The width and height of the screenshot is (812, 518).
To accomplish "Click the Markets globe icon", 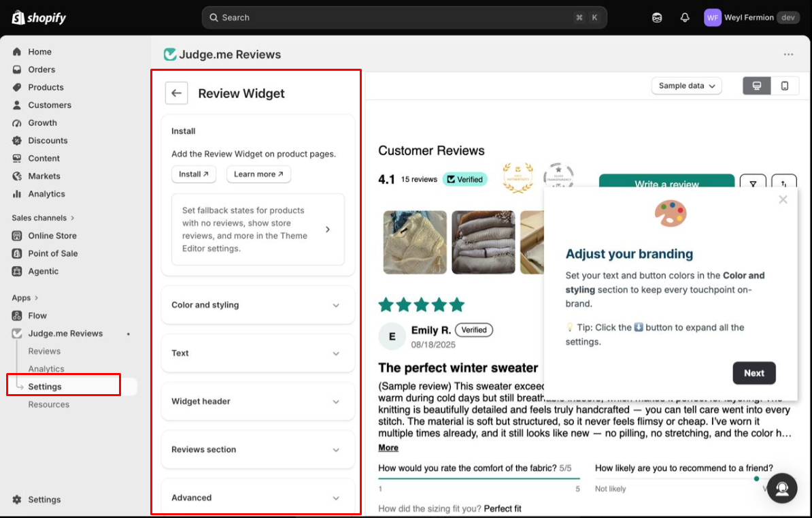I will tap(17, 176).
